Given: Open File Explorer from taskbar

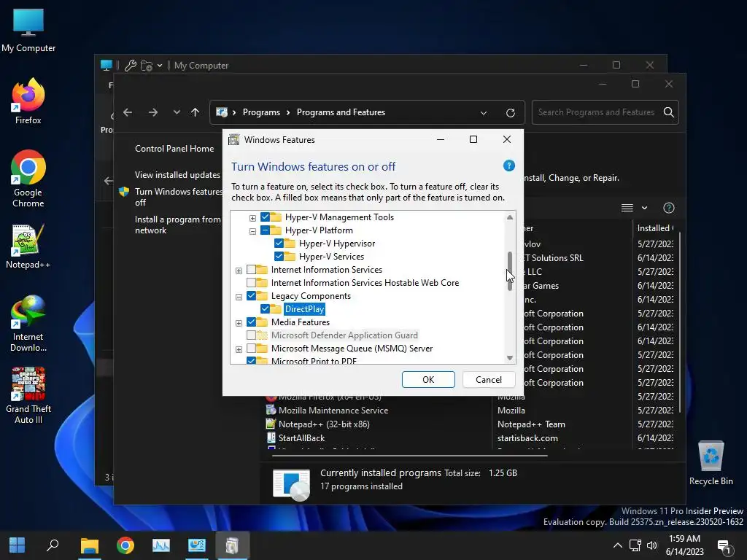Looking at the screenshot, I should (x=89, y=545).
